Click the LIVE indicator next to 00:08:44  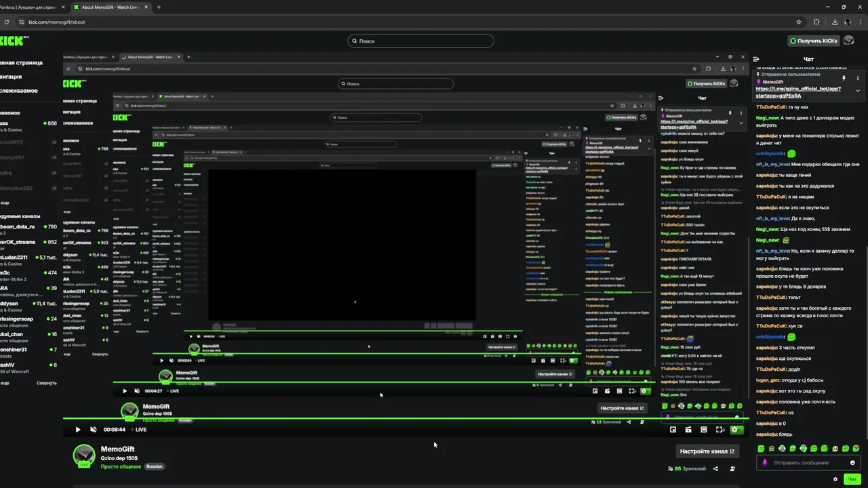point(138,429)
